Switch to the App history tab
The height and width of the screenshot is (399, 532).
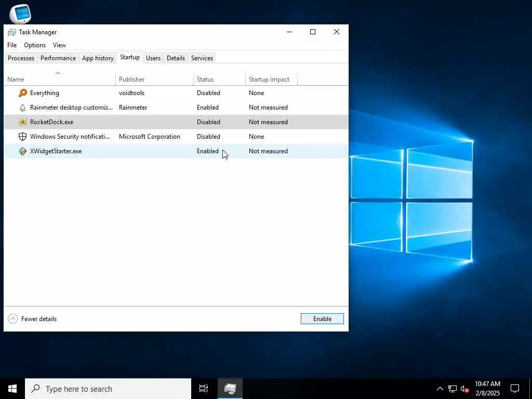click(98, 58)
